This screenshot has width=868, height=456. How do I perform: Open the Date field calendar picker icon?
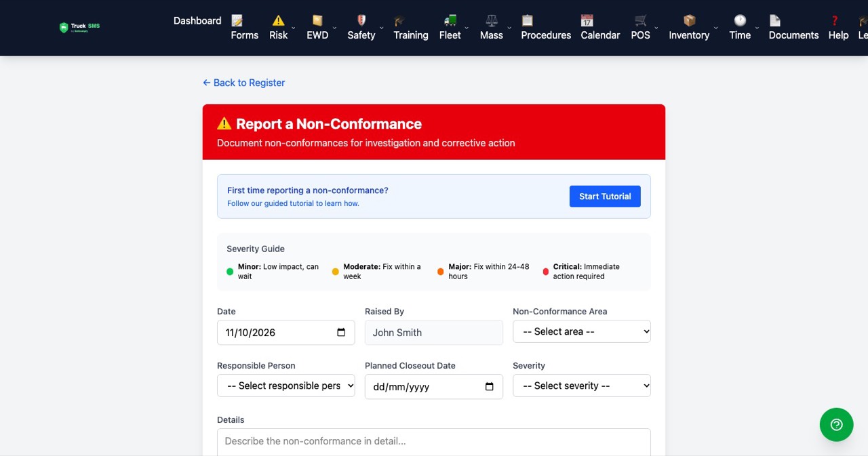pyautogui.click(x=341, y=333)
